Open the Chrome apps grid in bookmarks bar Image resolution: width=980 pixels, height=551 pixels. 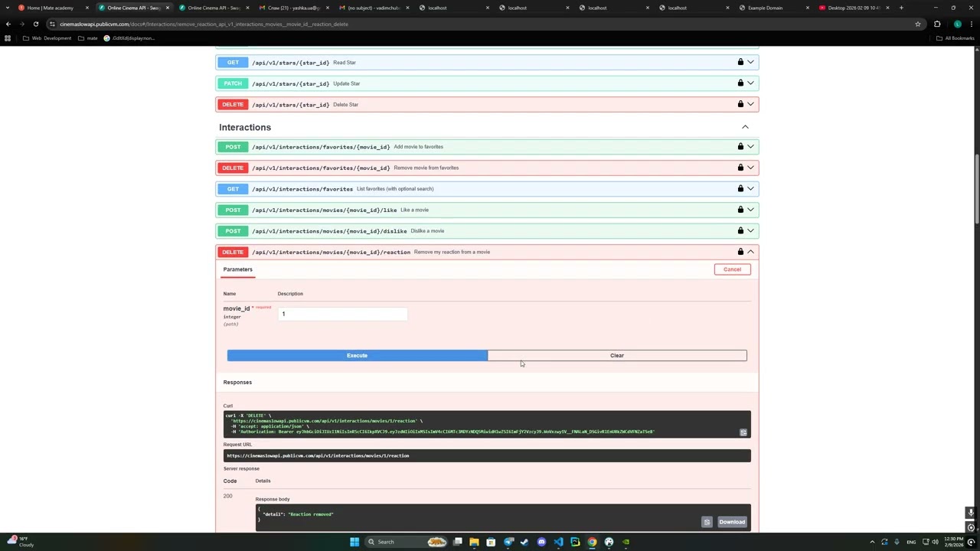(8, 38)
